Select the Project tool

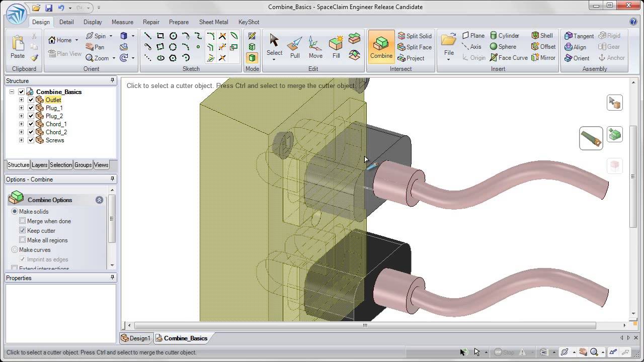[411, 58]
